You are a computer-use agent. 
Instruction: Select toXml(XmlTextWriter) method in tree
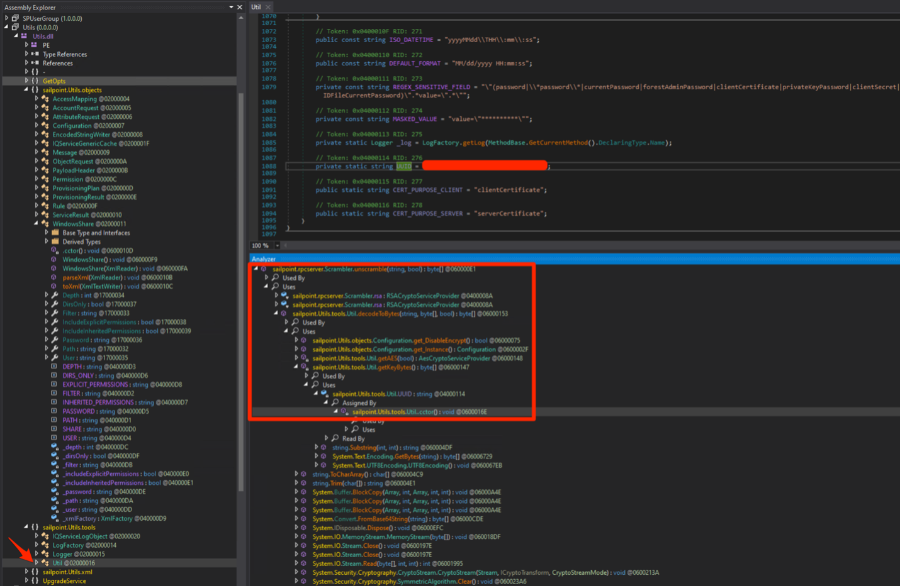point(117,286)
